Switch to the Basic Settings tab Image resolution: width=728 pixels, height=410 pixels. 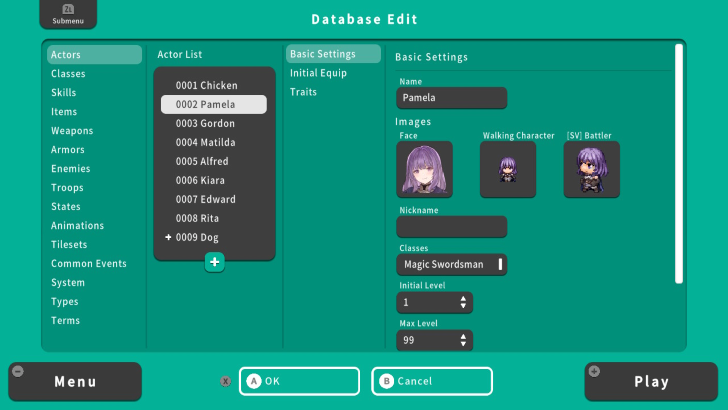pos(333,54)
